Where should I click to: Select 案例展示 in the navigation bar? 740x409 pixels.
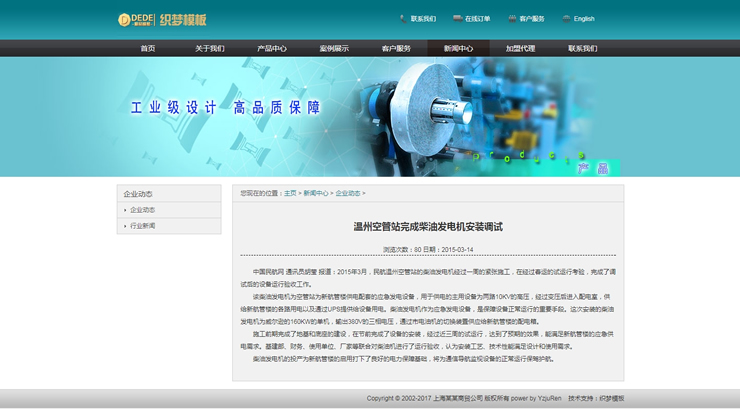tap(334, 48)
